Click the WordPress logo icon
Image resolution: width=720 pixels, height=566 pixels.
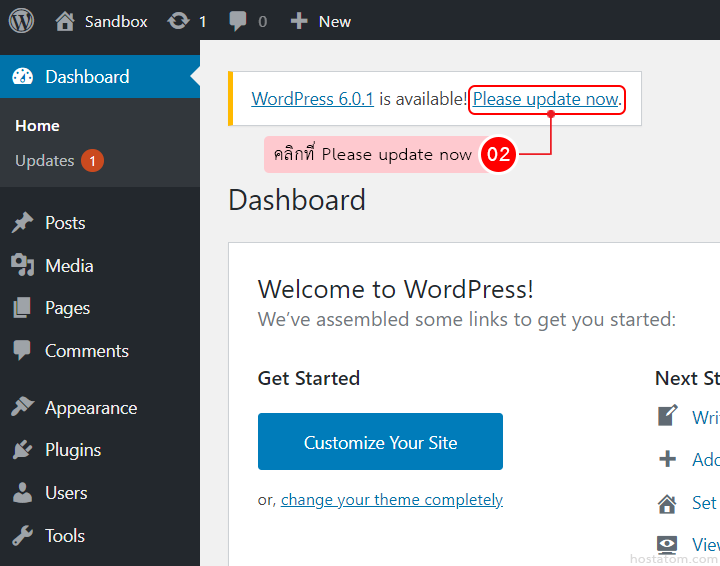(x=22, y=20)
